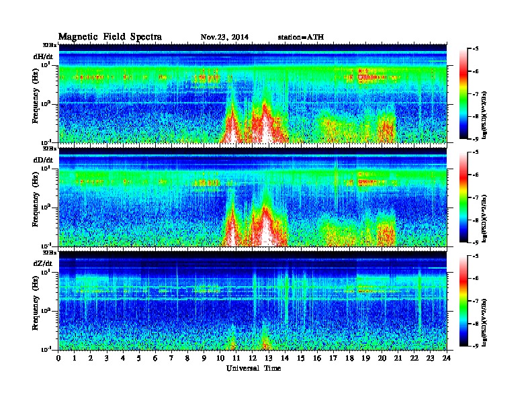Click the "Magnetic Field Spectra" title
The height and width of the screenshot is (411, 532).
point(110,37)
